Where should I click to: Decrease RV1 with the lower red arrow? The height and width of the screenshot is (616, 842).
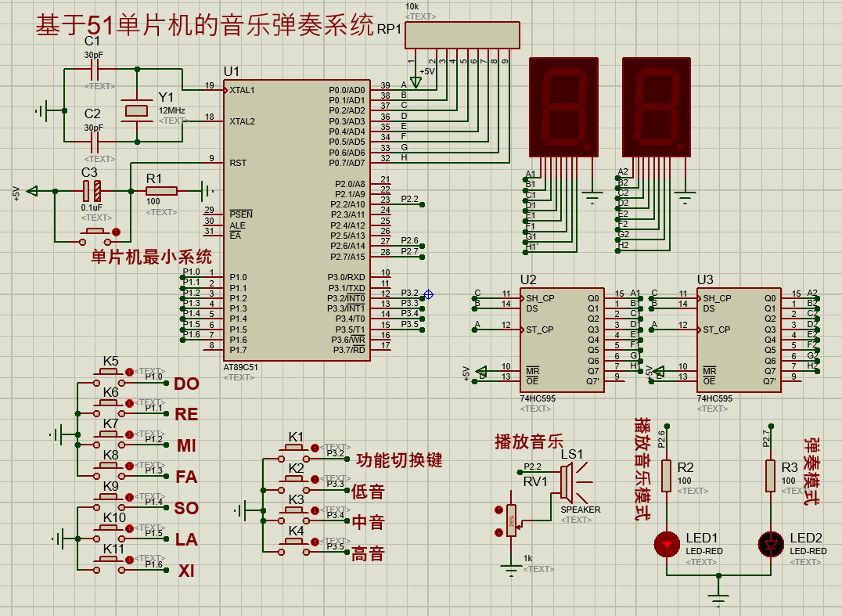[499, 532]
